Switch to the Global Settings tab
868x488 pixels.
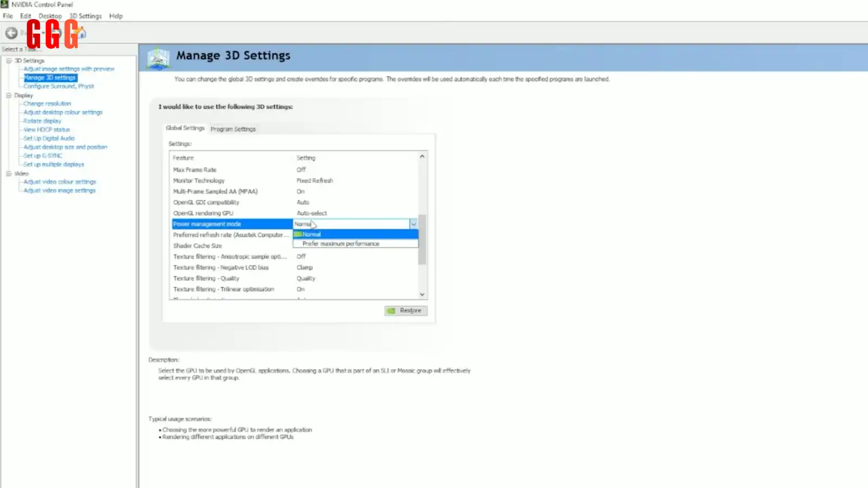point(185,128)
